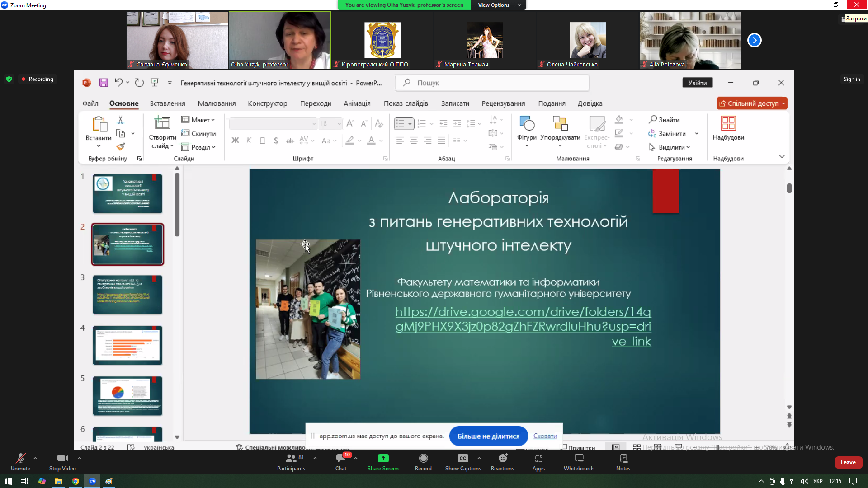Viewport: 868px width, 488px height.
Task: Toggle Show Captions in Zoom
Action: [x=463, y=462]
